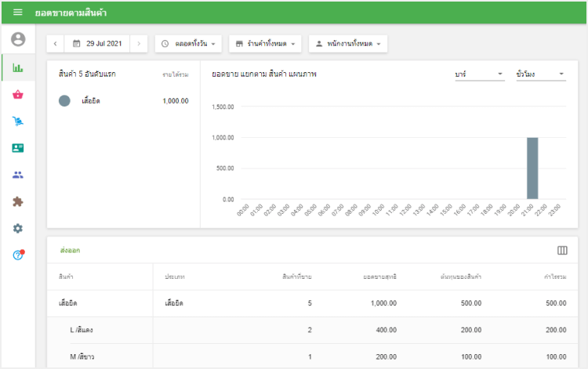This screenshot has height=369, width=588.
Task: Open the hamburger menu
Action: (x=17, y=13)
